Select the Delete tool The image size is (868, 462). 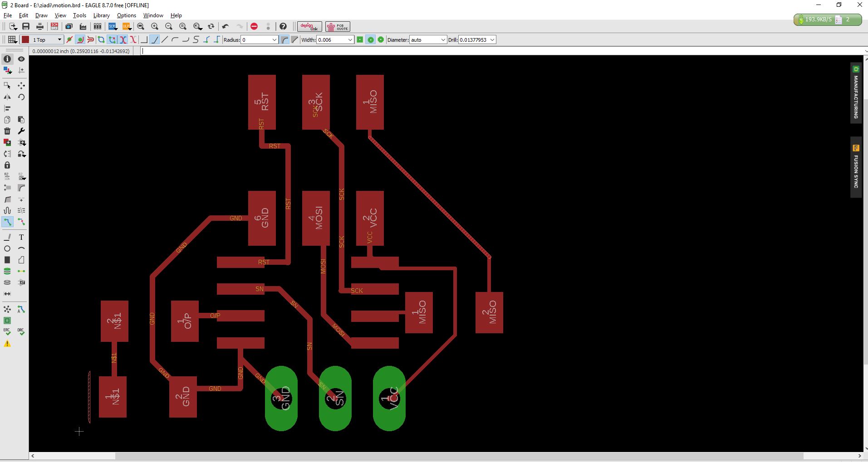[7, 131]
